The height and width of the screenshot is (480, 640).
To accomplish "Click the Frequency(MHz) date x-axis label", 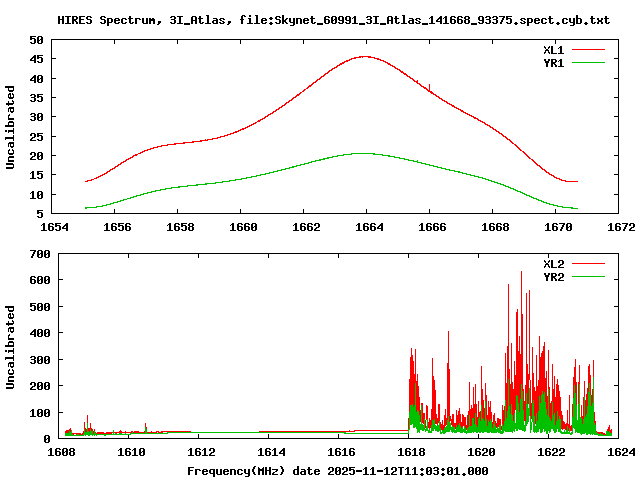I will coord(337,470).
